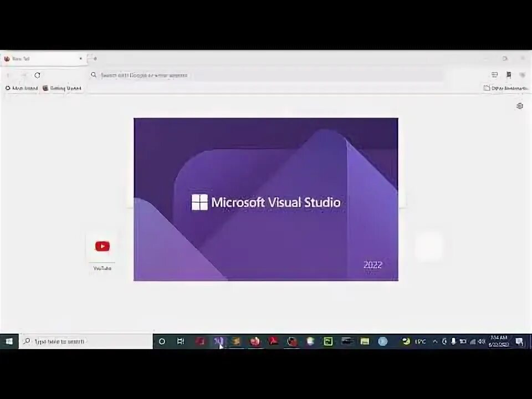Open Task View on the taskbar

coord(181,342)
